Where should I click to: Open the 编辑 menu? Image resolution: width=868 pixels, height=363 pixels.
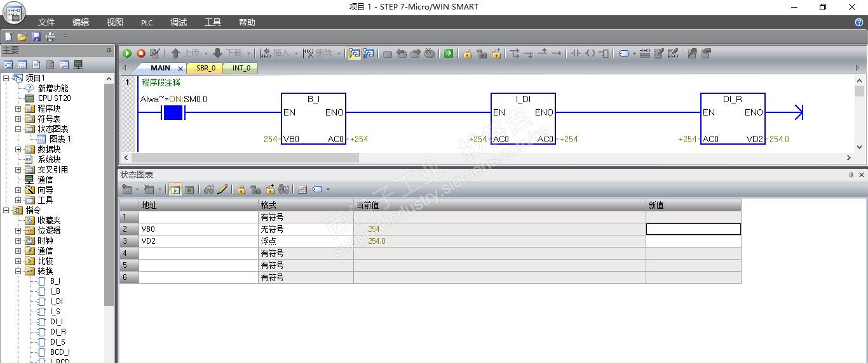[x=81, y=22]
